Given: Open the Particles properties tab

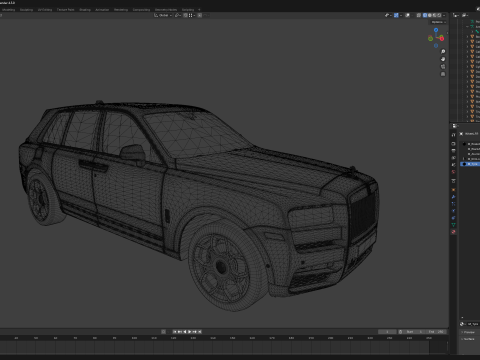Looking at the screenshot, I should coord(453,204).
